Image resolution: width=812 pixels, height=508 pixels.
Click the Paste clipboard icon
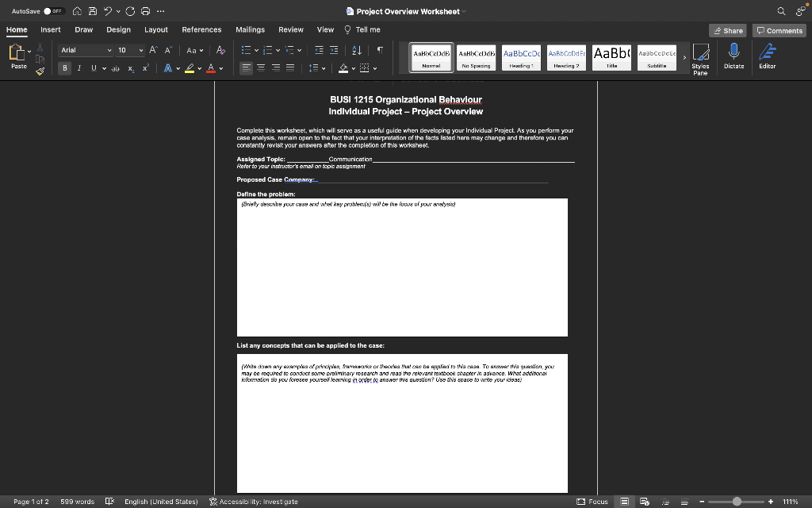[17, 52]
